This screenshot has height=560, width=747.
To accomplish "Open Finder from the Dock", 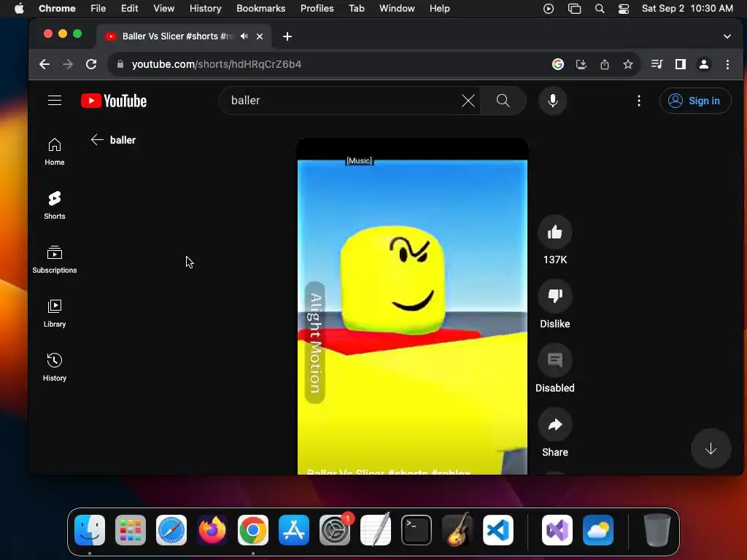I will pyautogui.click(x=90, y=530).
